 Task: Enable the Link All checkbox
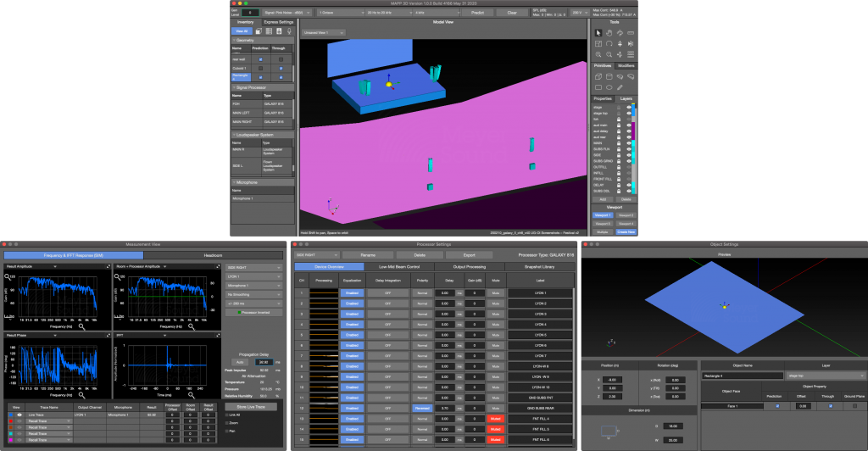(x=227, y=415)
